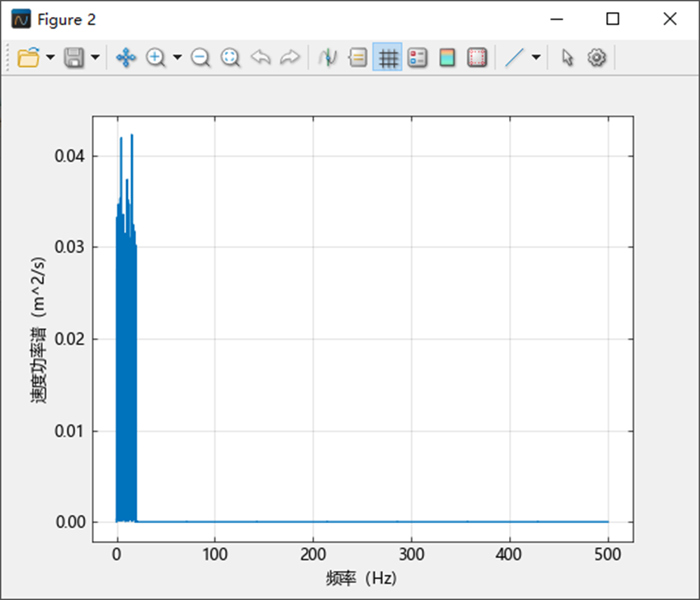Select the arrow pointer edit tool
The height and width of the screenshot is (600, 700).
(x=567, y=57)
